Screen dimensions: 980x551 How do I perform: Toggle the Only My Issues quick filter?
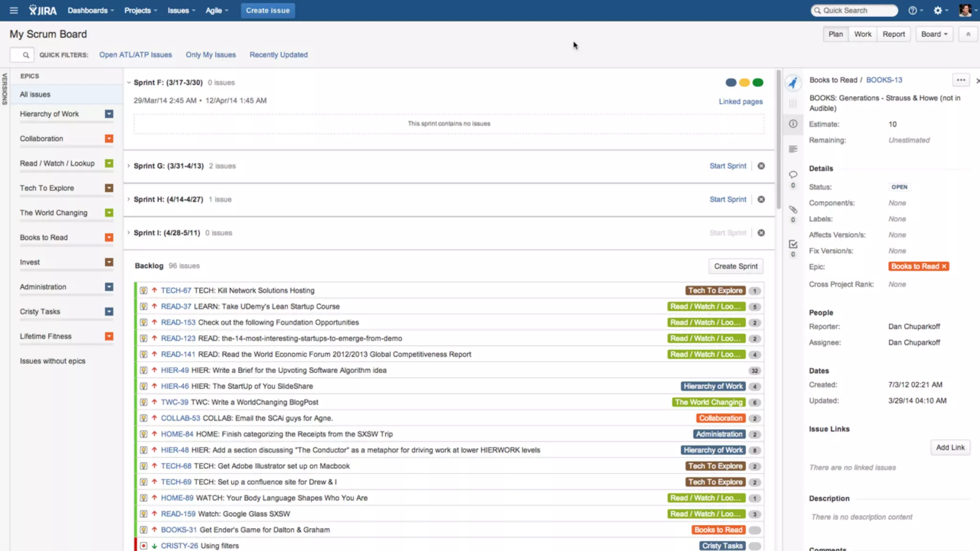211,55
